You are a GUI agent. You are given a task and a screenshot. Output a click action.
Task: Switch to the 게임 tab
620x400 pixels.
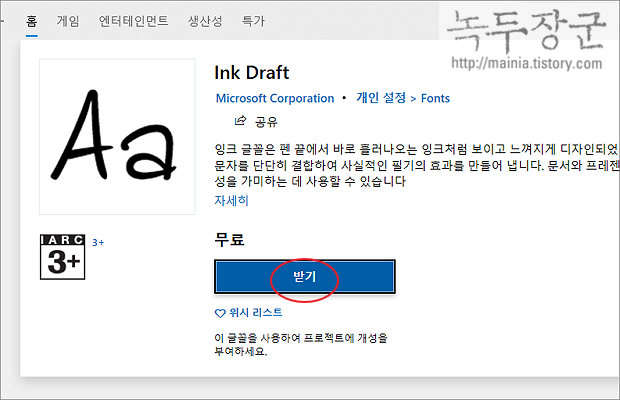[68, 21]
